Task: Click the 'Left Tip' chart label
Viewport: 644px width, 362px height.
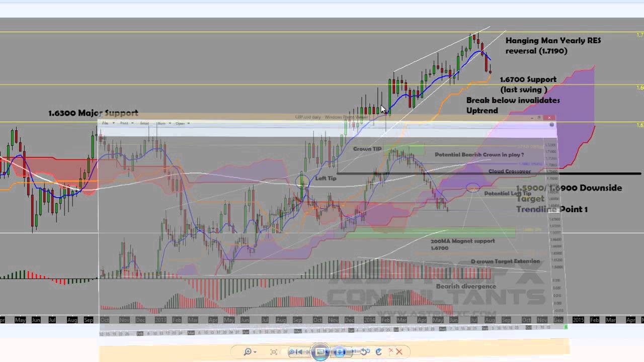Action: [326, 178]
